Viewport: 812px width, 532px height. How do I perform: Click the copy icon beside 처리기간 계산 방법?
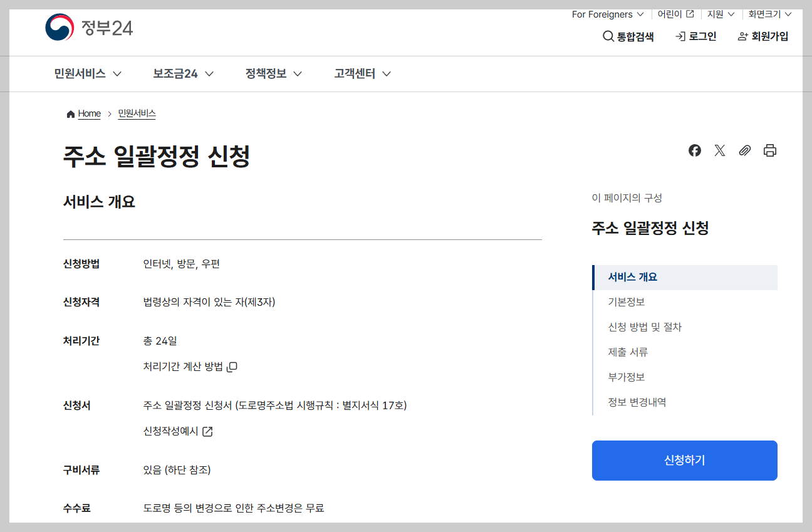point(232,367)
